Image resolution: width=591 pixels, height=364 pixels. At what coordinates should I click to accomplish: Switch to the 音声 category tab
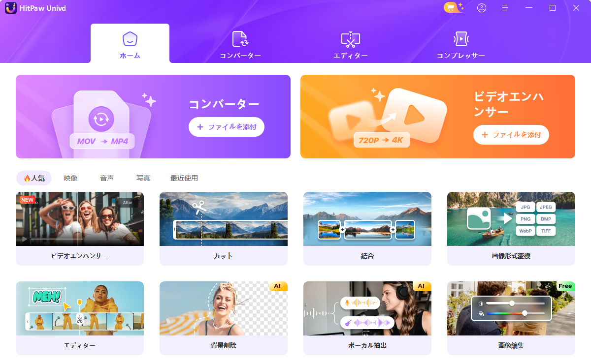point(107,178)
